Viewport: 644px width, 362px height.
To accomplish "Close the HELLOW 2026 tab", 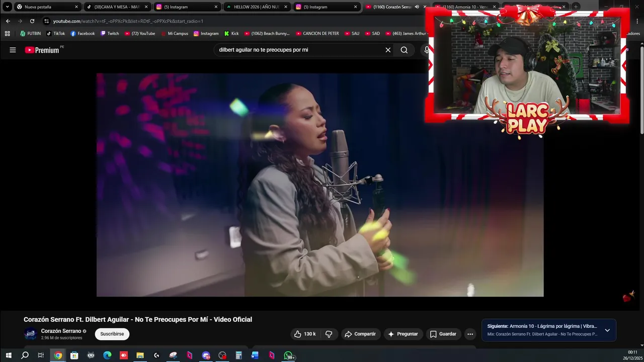I will point(286,7).
